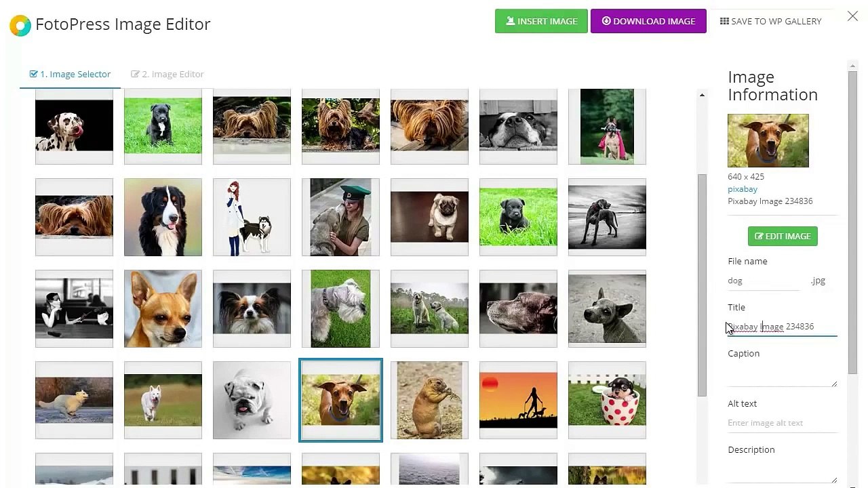Switch to the Image Selector tab

[70, 74]
